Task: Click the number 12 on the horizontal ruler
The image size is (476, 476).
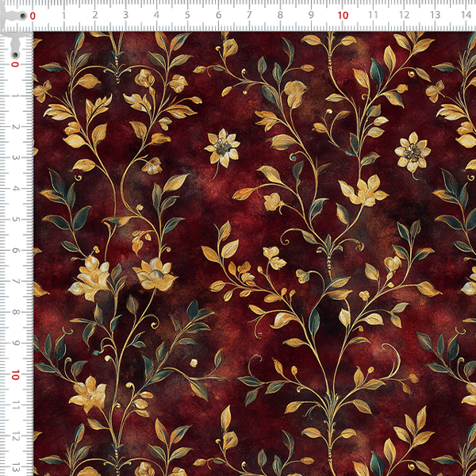Action: pyautogui.click(x=404, y=15)
